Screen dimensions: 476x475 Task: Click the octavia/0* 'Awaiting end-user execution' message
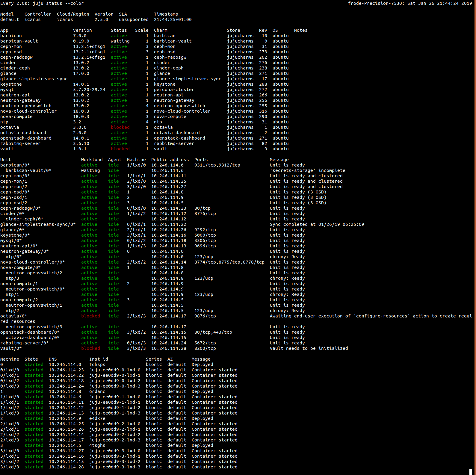tap(371, 316)
